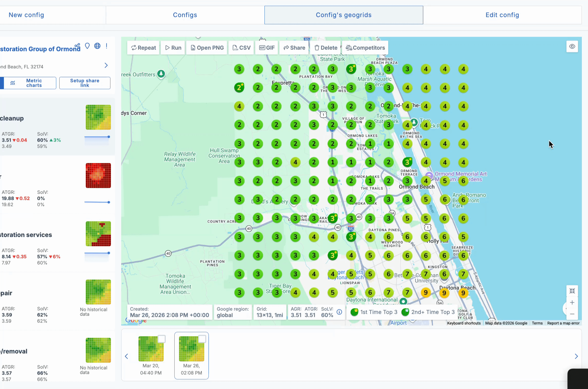Click the globe icon beside business name
Screen dimensions: 588x389
[97, 46]
